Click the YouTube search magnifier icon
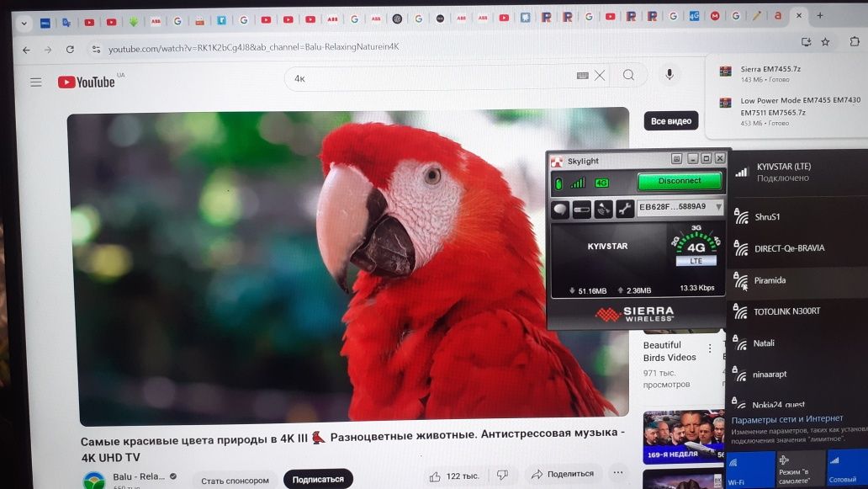 pyautogui.click(x=628, y=75)
